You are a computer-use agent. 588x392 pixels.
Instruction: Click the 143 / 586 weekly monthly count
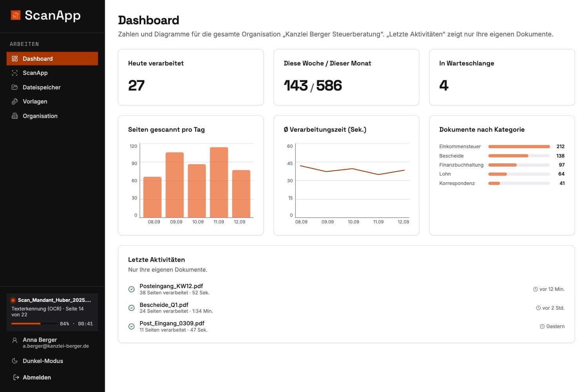pyautogui.click(x=313, y=85)
